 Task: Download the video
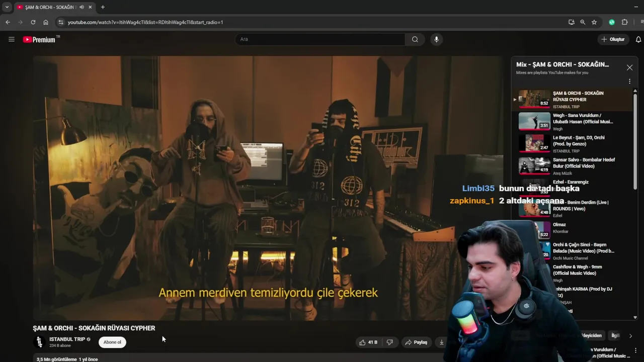tap(441, 342)
